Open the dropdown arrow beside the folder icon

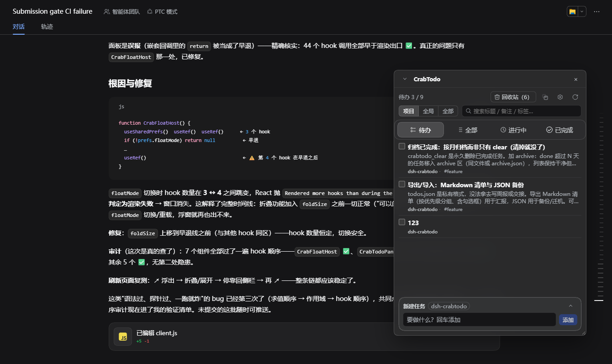coord(582,11)
